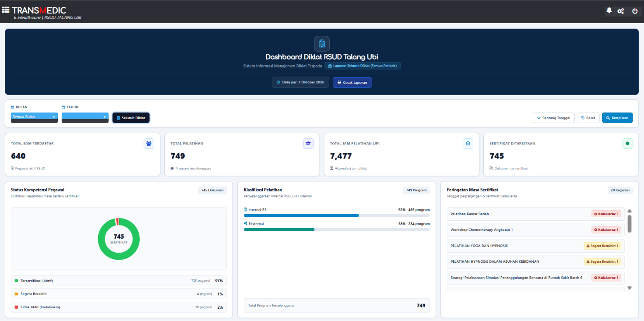Click the Sertifikat Diterbitkan badge icon
Screen dimensions: 644x321
tap(628, 144)
